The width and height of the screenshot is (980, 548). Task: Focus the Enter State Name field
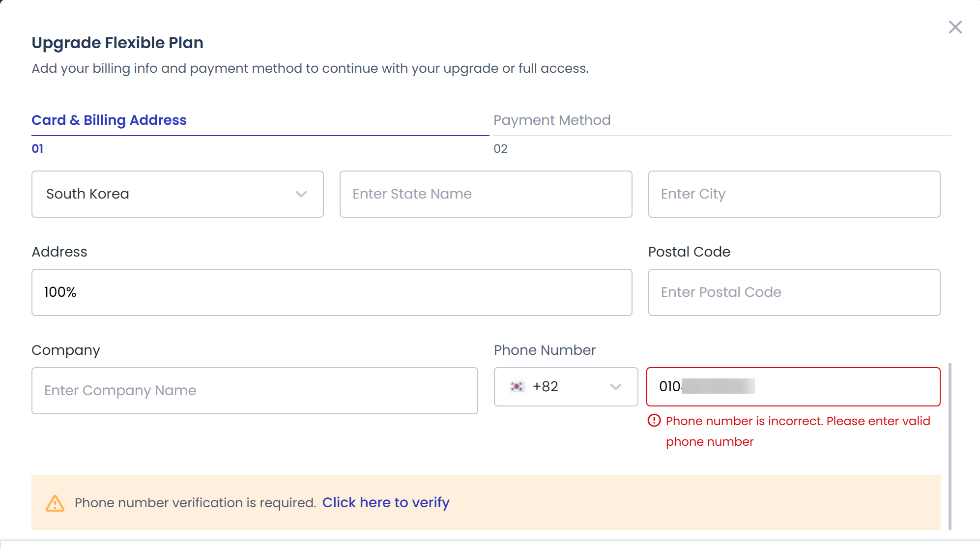click(x=486, y=194)
